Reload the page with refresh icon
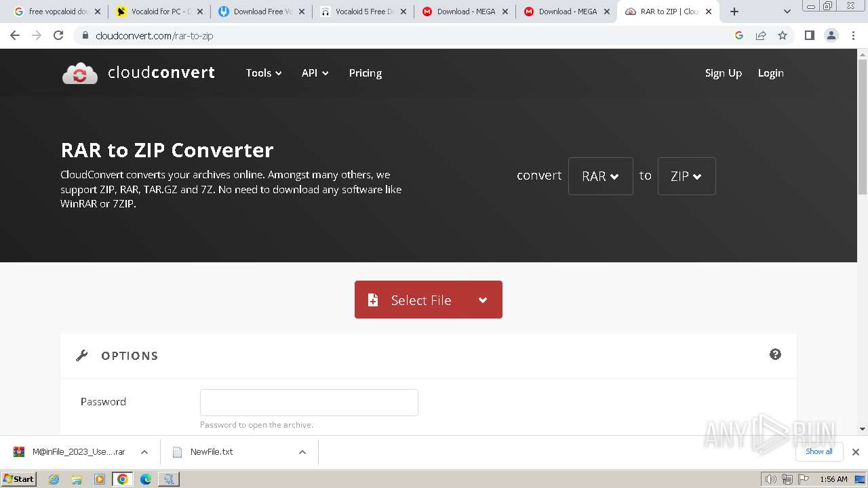868x488 pixels. (x=58, y=35)
